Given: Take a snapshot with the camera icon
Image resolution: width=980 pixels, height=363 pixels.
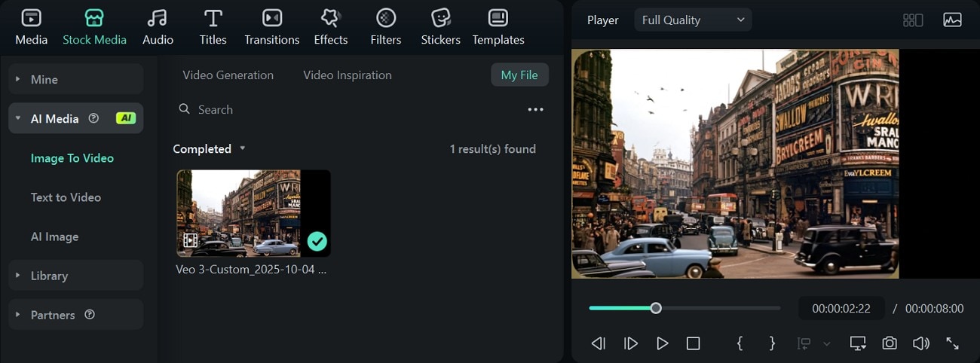Looking at the screenshot, I should pyautogui.click(x=890, y=343).
